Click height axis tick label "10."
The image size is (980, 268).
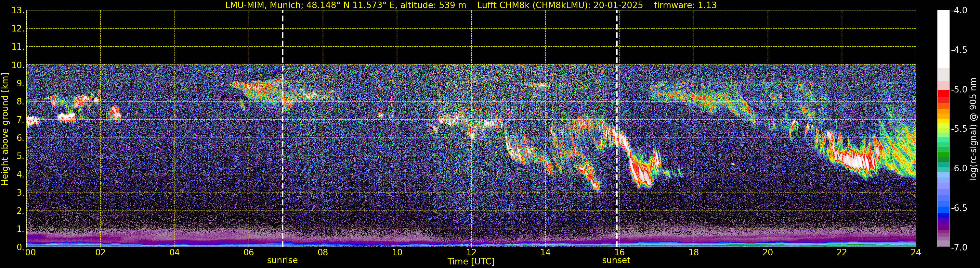[18, 65]
